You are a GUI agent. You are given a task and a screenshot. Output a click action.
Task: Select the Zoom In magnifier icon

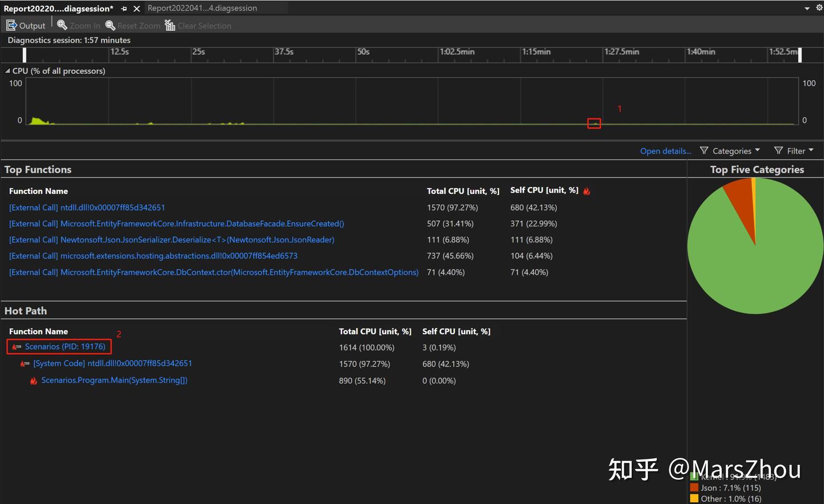[62, 25]
